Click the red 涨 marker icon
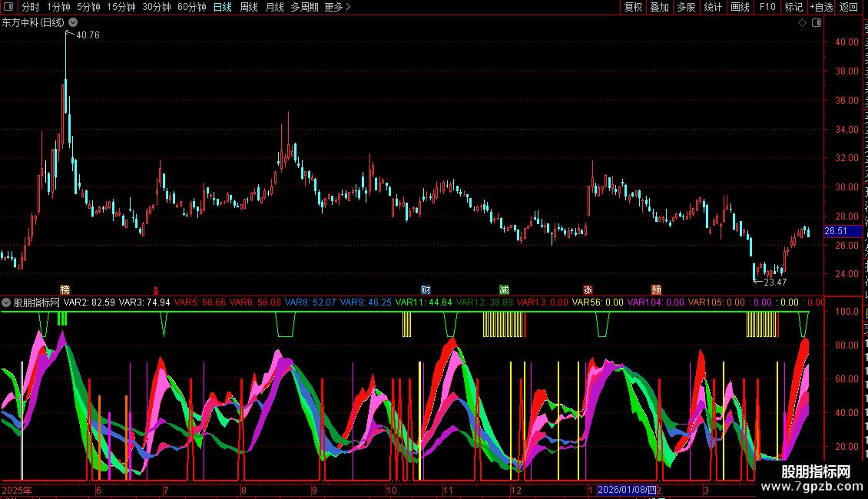The width and height of the screenshot is (868, 499). (588, 290)
